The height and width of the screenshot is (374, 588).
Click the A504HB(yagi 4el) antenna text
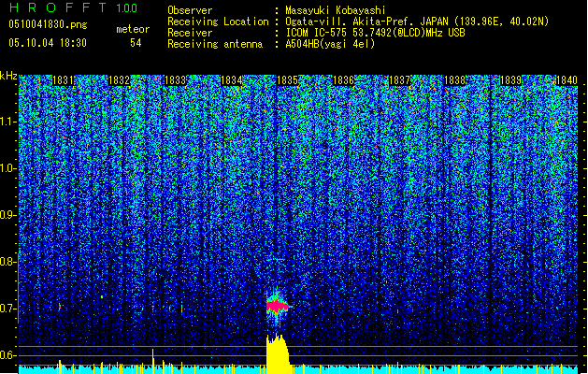click(330, 44)
